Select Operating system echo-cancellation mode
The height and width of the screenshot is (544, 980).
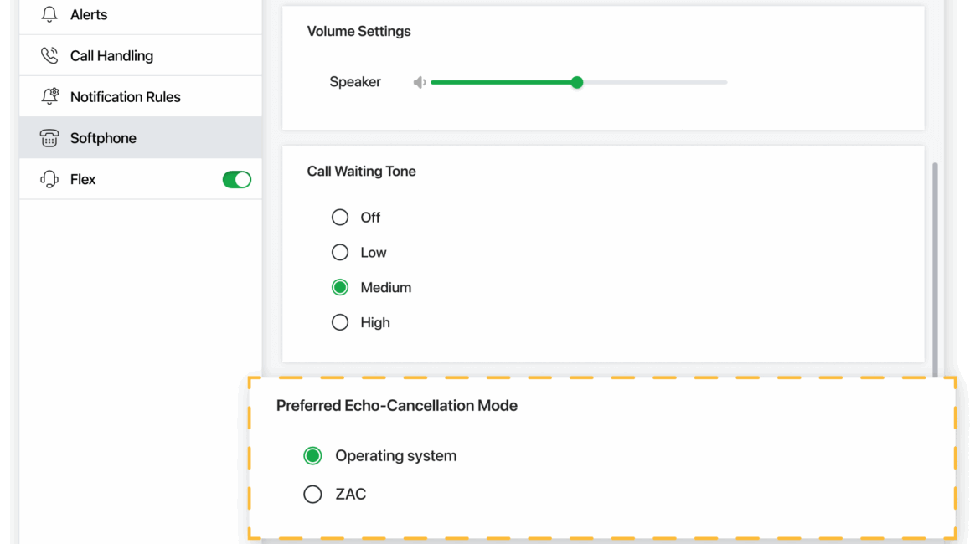click(x=312, y=456)
